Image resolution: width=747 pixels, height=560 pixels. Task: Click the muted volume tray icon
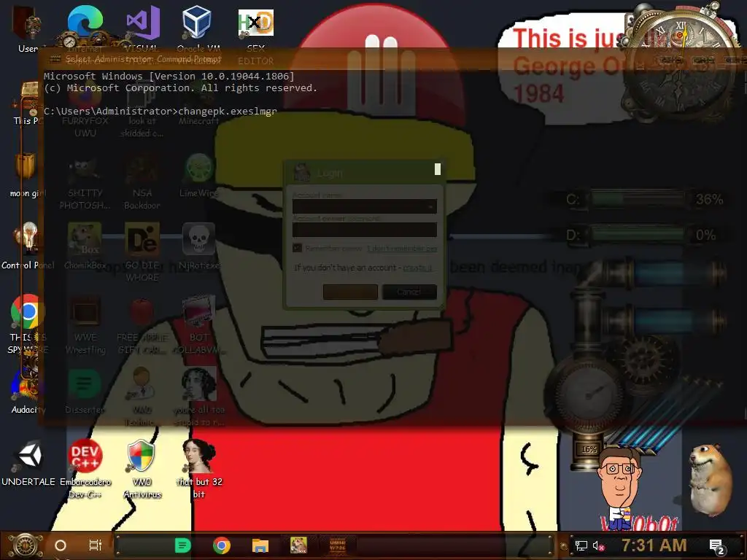coord(598,546)
